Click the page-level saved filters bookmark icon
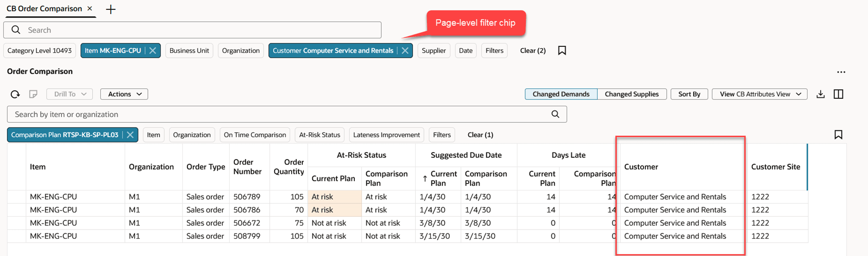The width and height of the screenshot is (868, 256). (562, 51)
